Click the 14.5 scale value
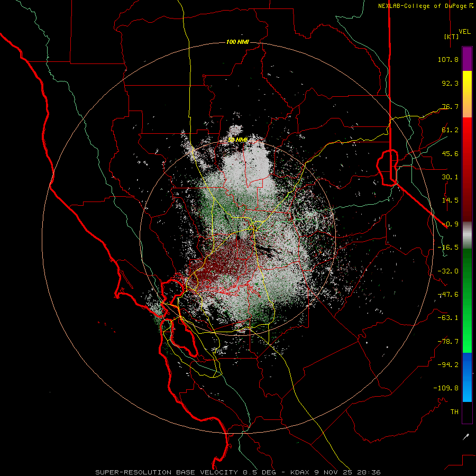Viewport: 476px width, 476px height. point(450,200)
